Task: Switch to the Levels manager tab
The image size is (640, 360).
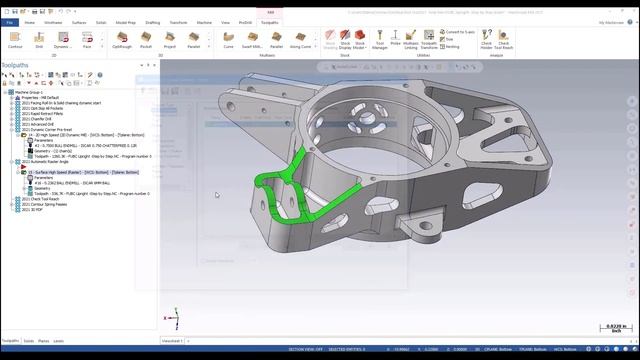Action: point(58,341)
